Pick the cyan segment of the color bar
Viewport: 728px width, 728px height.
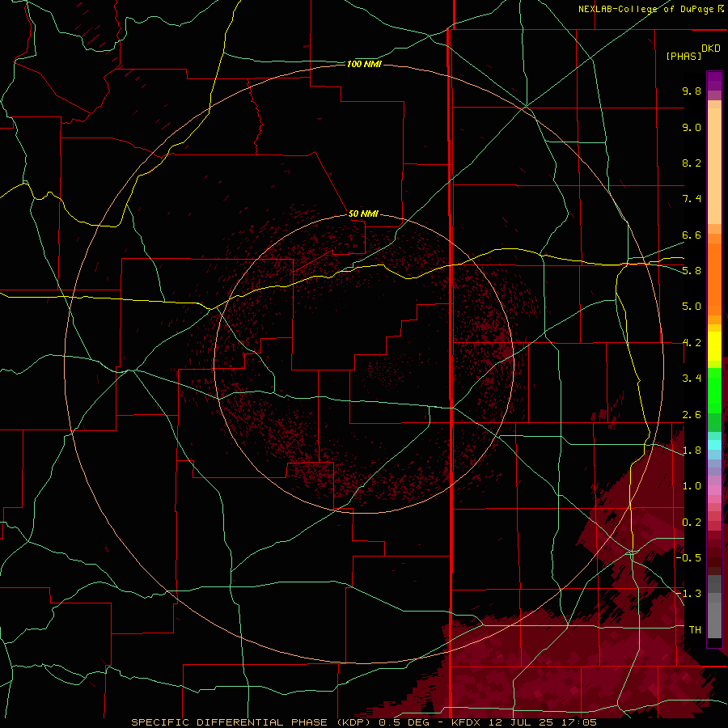click(x=714, y=445)
